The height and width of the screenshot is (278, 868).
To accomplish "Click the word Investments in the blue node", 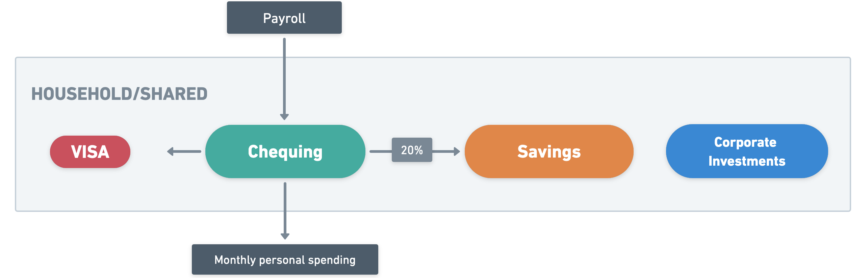I will [x=747, y=161].
